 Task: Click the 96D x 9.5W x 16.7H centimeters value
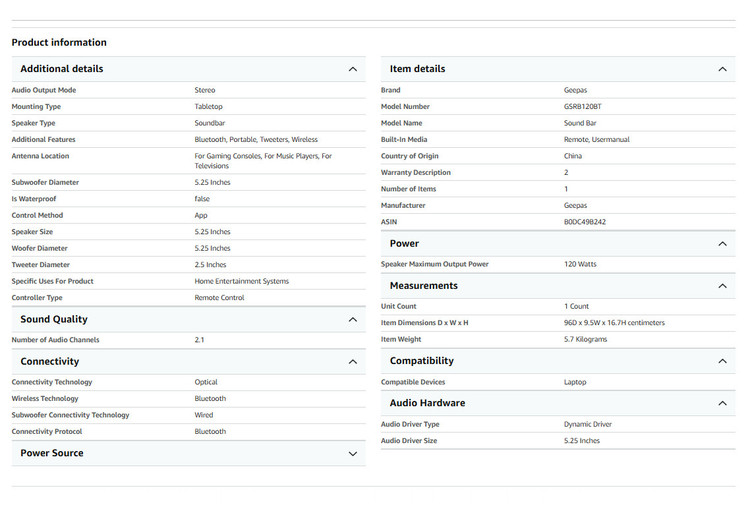pos(614,323)
